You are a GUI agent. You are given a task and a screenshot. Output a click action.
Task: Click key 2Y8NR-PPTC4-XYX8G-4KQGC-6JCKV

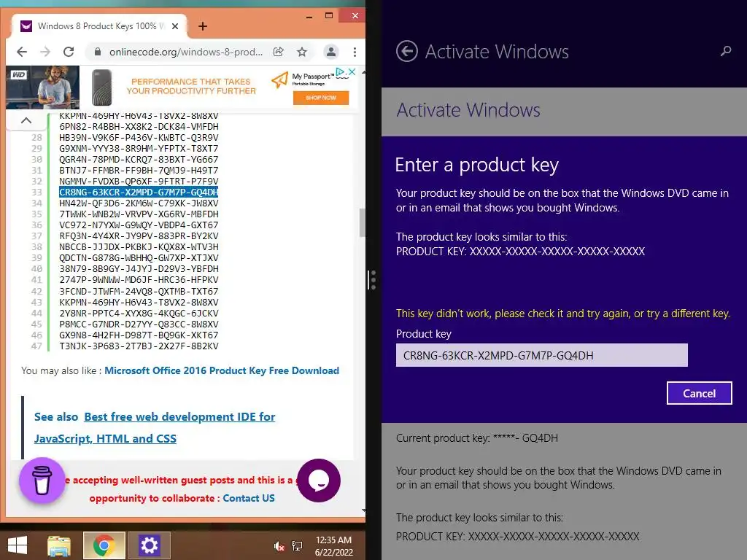pyautogui.click(x=139, y=314)
